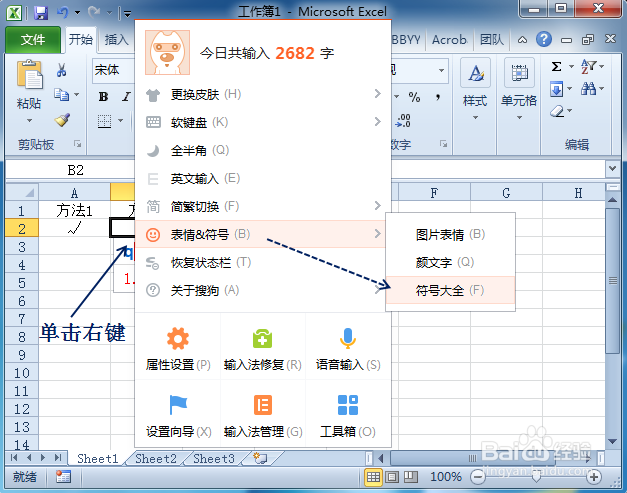The image size is (627, 493).
Task: Click the B2 Name Box field
Action: tap(71, 170)
